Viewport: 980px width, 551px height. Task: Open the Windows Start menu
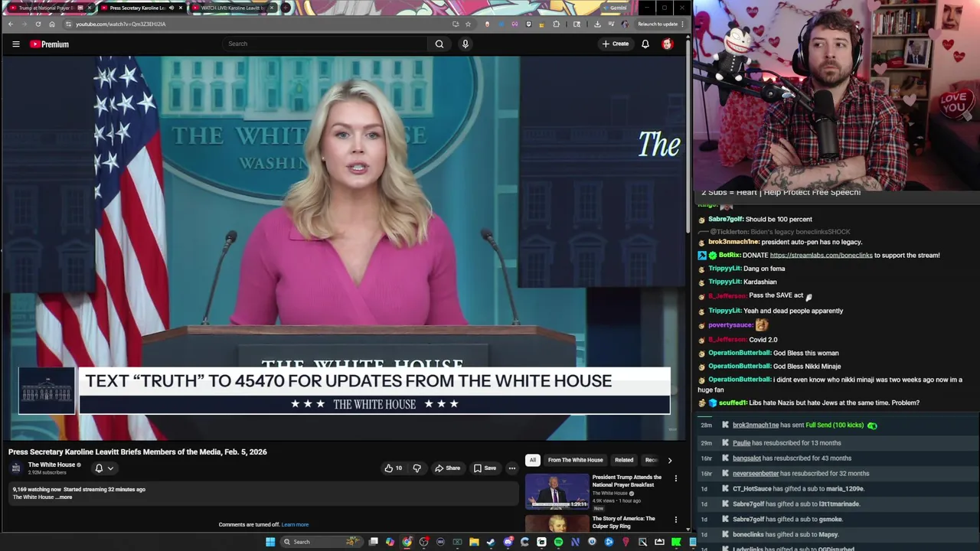pos(269,542)
